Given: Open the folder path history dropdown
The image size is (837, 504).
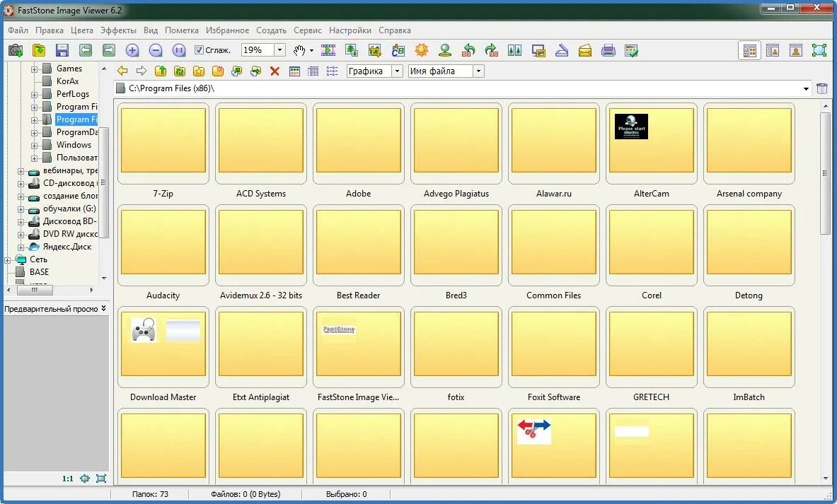Looking at the screenshot, I should [806, 88].
